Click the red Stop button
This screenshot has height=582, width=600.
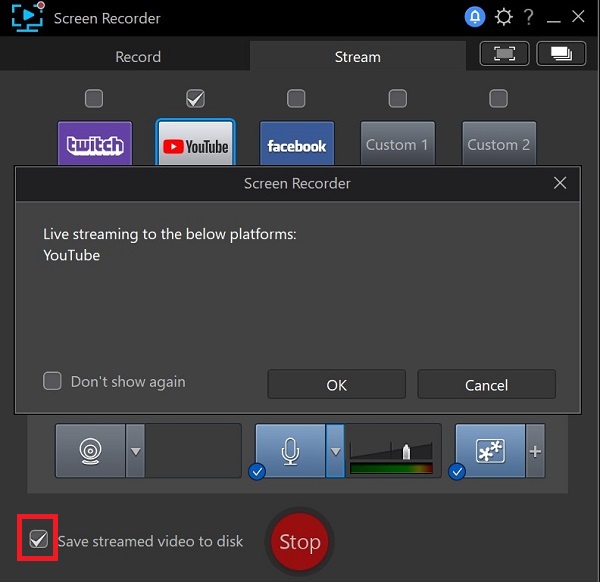tap(300, 541)
